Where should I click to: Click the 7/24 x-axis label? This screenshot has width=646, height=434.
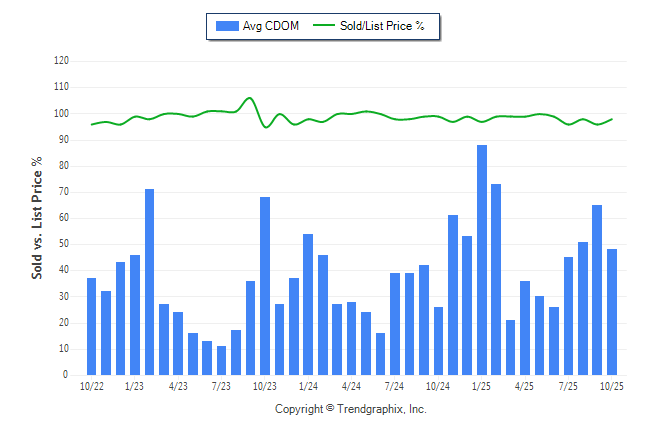(x=394, y=386)
